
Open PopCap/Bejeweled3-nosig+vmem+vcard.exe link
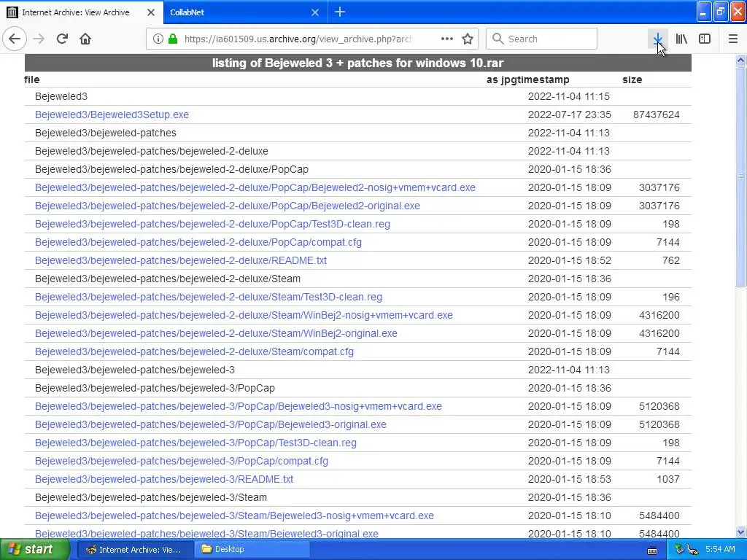(x=239, y=406)
